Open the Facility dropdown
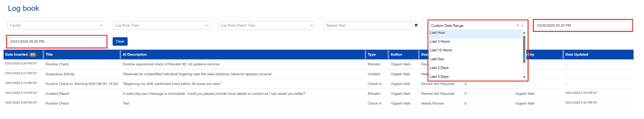The width and height of the screenshot is (644, 119). (56, 25)
